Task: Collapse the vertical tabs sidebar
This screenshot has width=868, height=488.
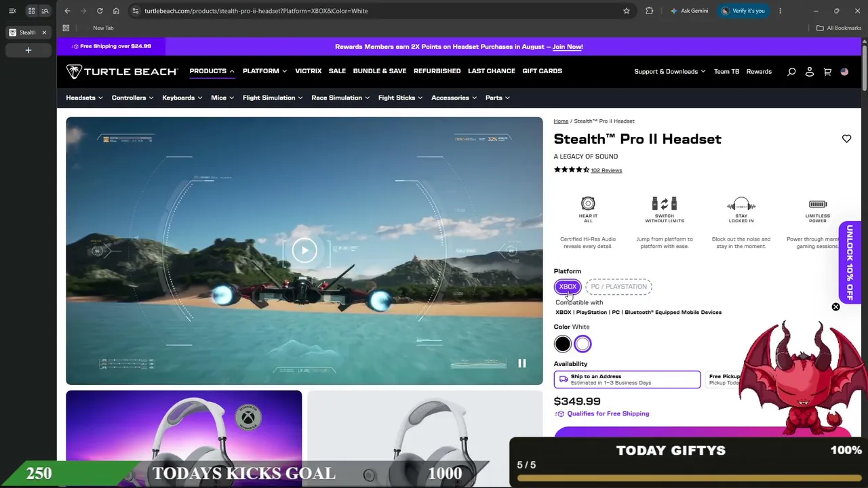Action: (12, 11)
